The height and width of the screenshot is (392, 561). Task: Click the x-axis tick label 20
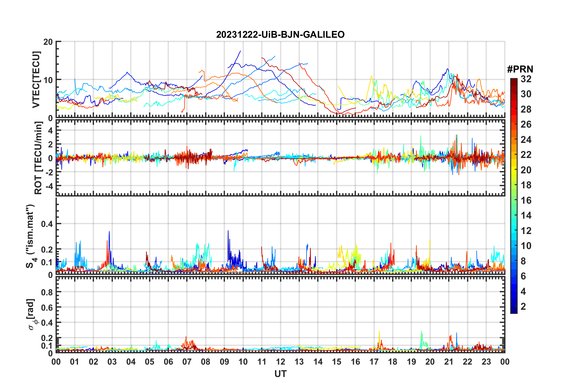pyautogui.click(x=430, y=362)
